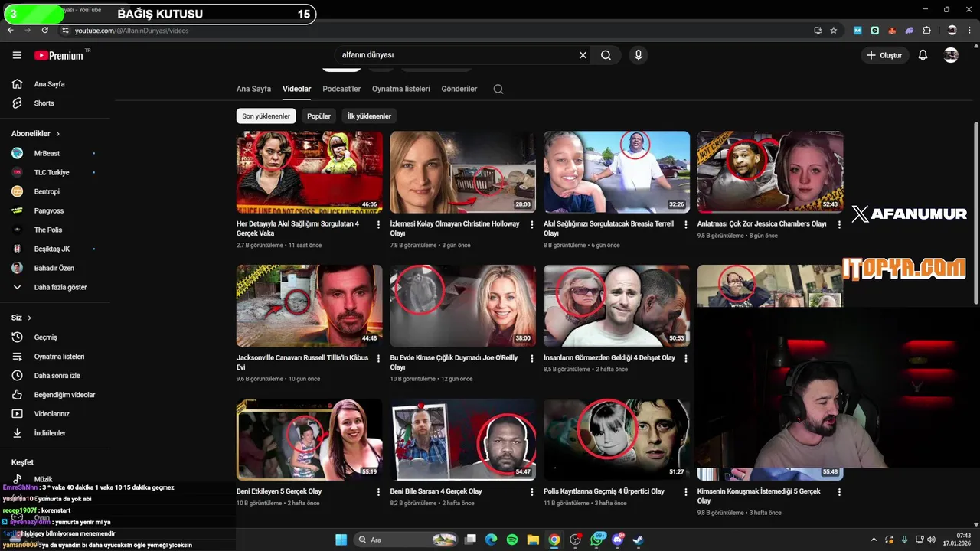Click the Oluştur create button

[884, 55]
